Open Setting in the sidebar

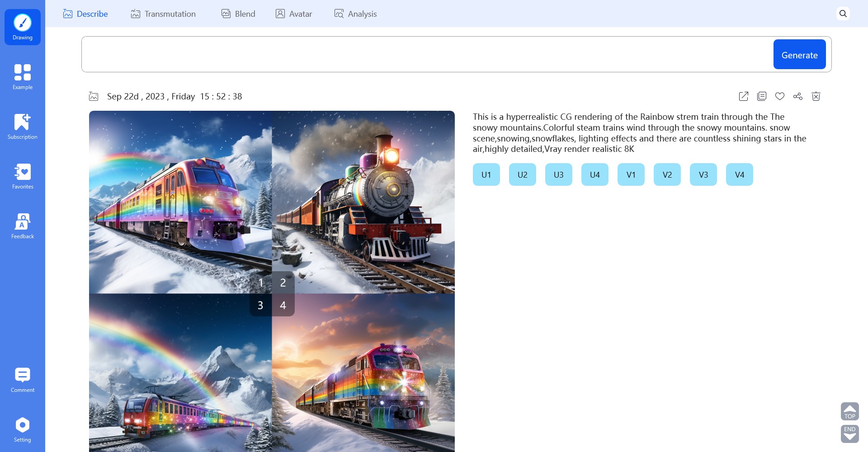click(23, 429)
